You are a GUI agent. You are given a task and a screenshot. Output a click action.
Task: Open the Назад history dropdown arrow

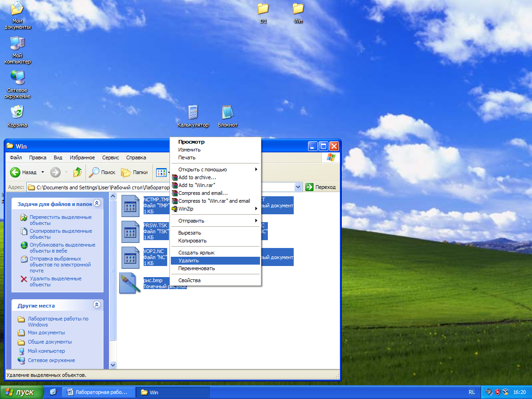[x=42, y=172]
